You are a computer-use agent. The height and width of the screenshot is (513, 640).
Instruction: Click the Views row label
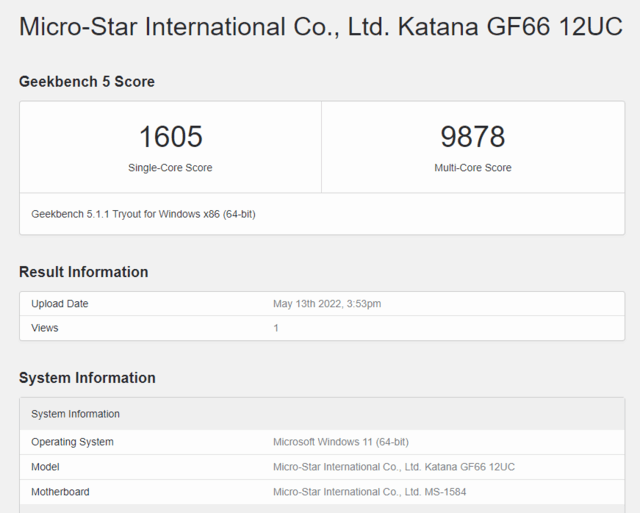point(45,328)
